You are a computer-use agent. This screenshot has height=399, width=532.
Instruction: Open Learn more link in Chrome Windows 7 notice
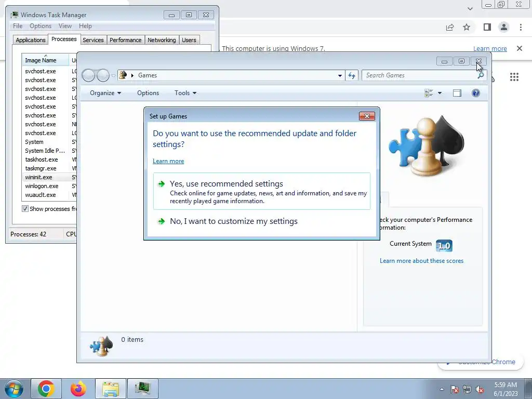(x=490, y=48)
